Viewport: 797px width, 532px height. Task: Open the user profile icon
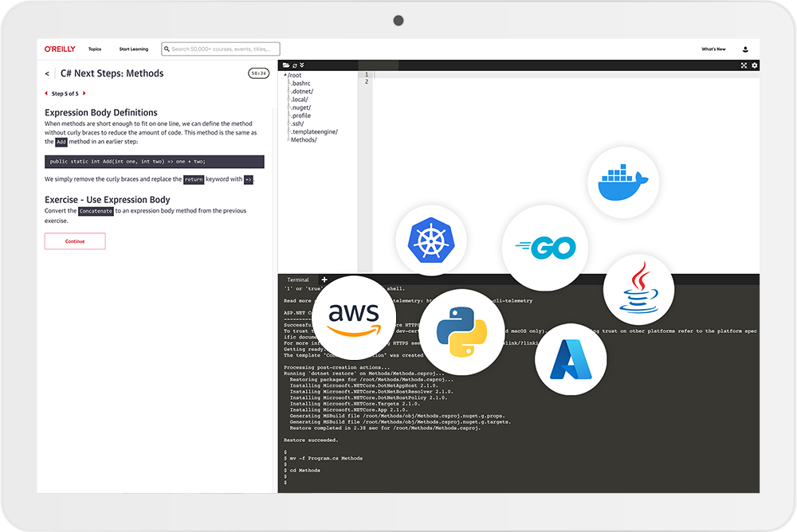point(745,49)
